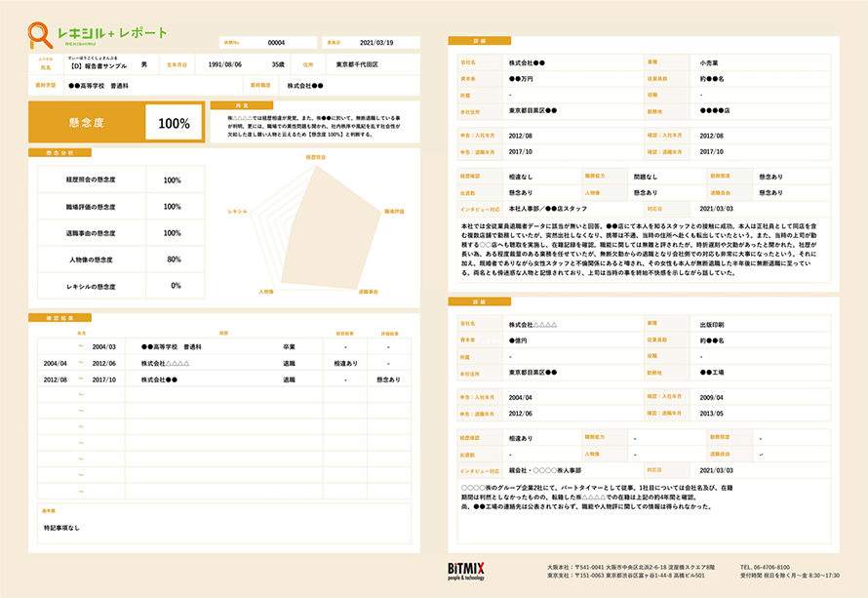Click the 人物像の懸念度 row showing 80%
The width and height of the screenshot is (868, 598).
pyautogui.click(x=120, y=259)
